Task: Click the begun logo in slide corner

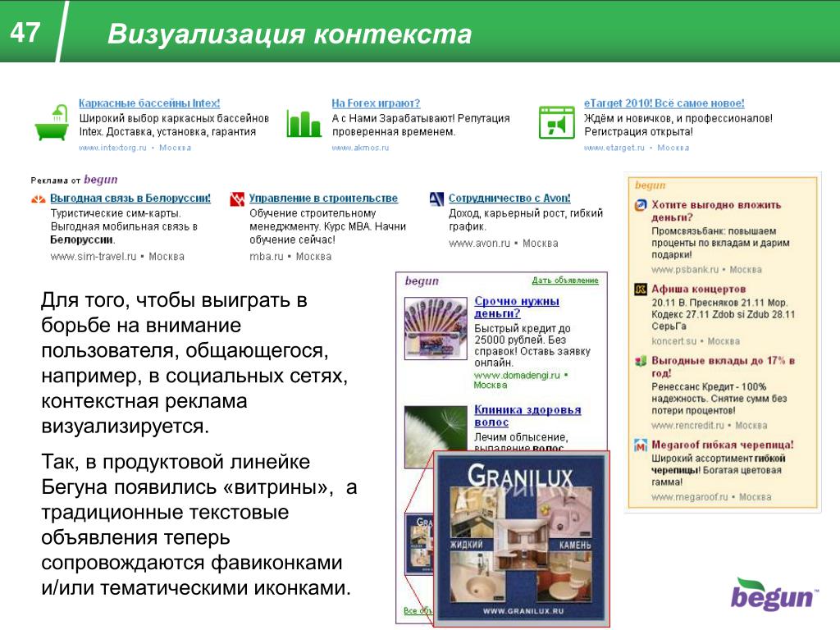Action: [x=774, y=595]
